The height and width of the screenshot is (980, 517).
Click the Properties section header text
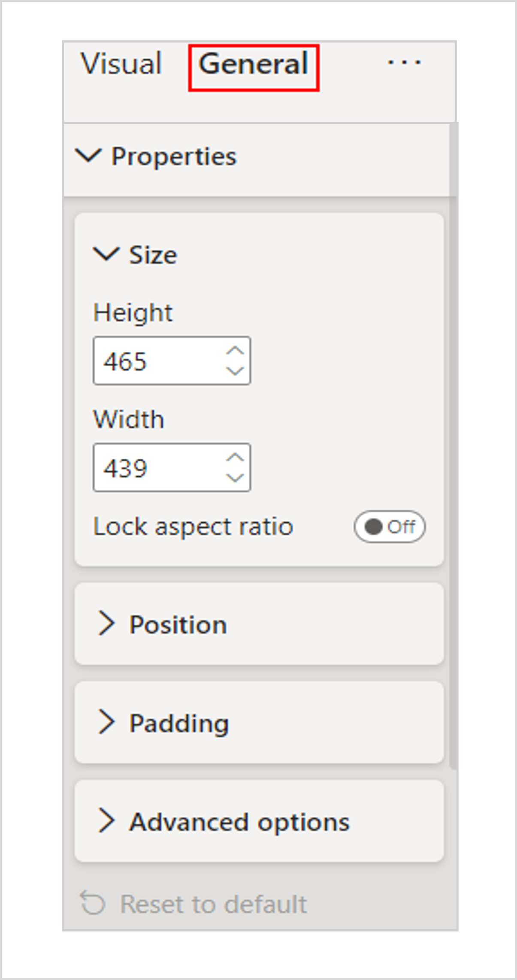pyautogui.click(x=174, y=156)
